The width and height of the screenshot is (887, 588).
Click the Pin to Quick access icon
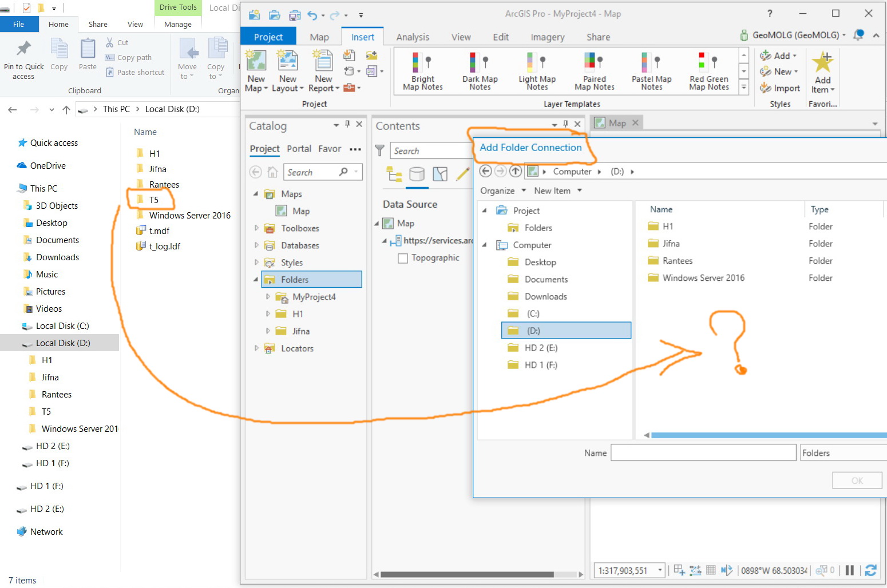pos(23,49)
